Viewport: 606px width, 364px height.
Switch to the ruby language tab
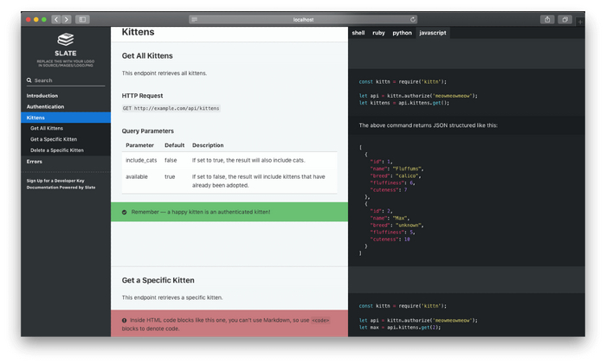(378, 32)
